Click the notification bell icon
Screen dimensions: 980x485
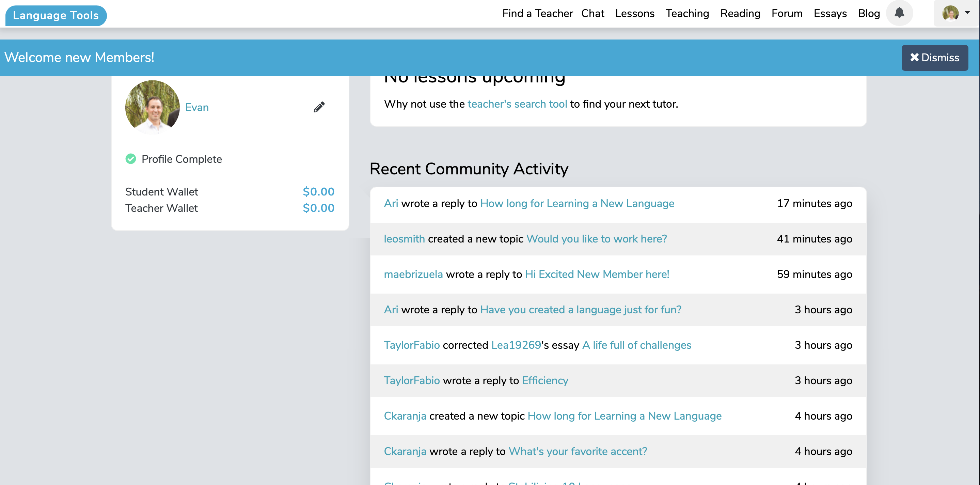[x=899, y=13]
